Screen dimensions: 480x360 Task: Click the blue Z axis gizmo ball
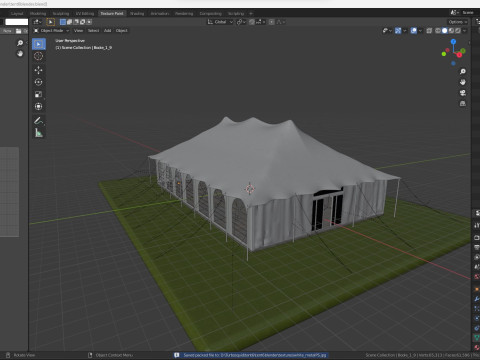click(x=453, y=42)
